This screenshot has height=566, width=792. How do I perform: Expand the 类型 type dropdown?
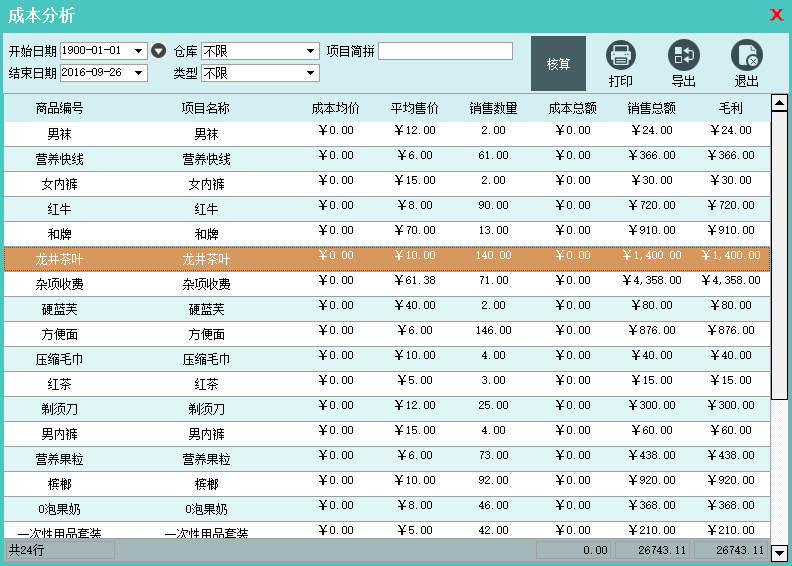(311, 73)
